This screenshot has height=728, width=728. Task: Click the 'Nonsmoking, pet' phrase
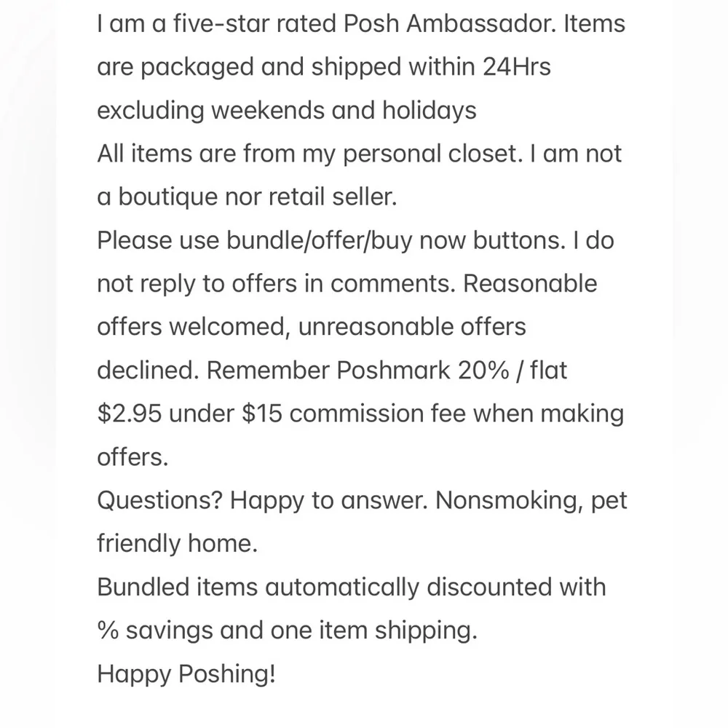pyautogui.click(x=531, y=501)
